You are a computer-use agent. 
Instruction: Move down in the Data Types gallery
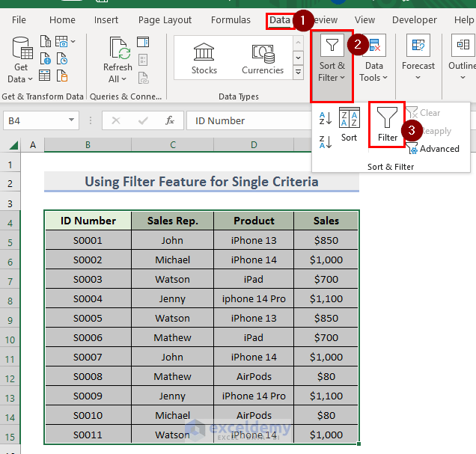[x=298, y=58]
